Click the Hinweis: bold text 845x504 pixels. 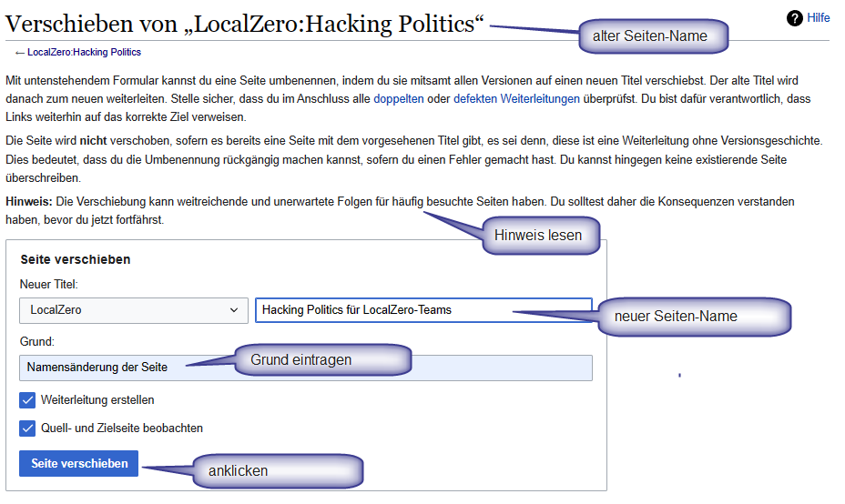tap(29, 201)
